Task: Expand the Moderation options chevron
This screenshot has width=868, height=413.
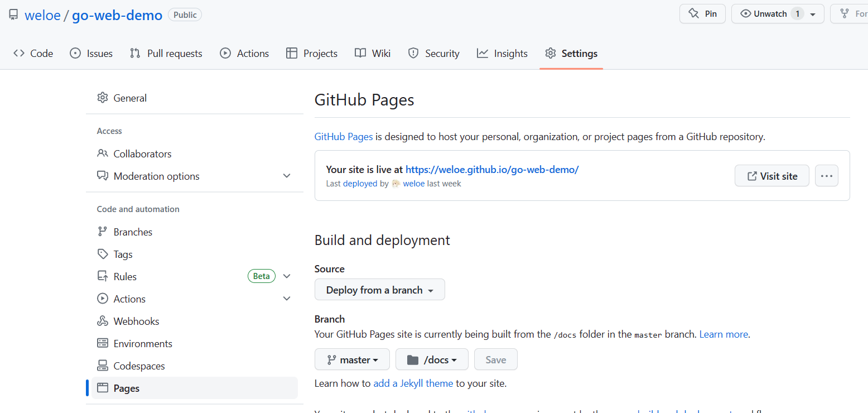Action: (287, 176)
